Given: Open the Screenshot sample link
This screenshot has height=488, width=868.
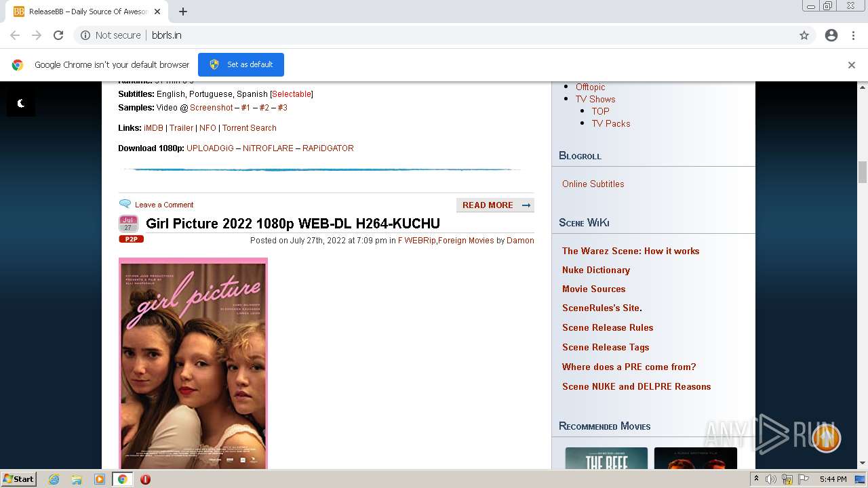Looking at the screenshot, I should click(212, 108).
